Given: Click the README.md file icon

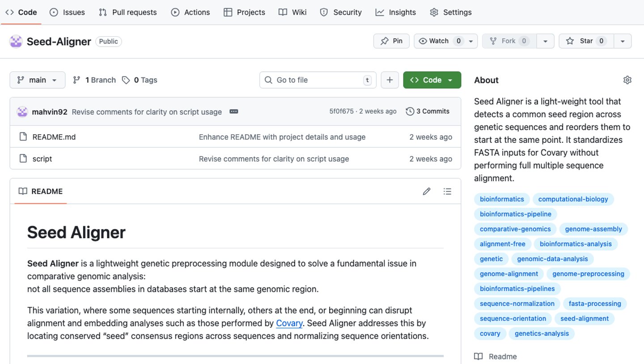Looking at the screenshot, I should coord(23,137).
